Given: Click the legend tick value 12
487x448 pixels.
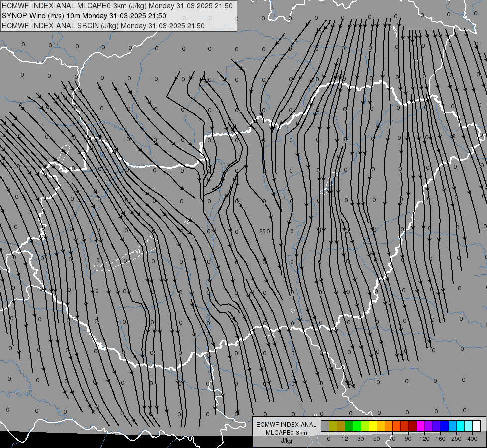Looking at the screenshot, I should pyautogui.click(x=345, y=439).
